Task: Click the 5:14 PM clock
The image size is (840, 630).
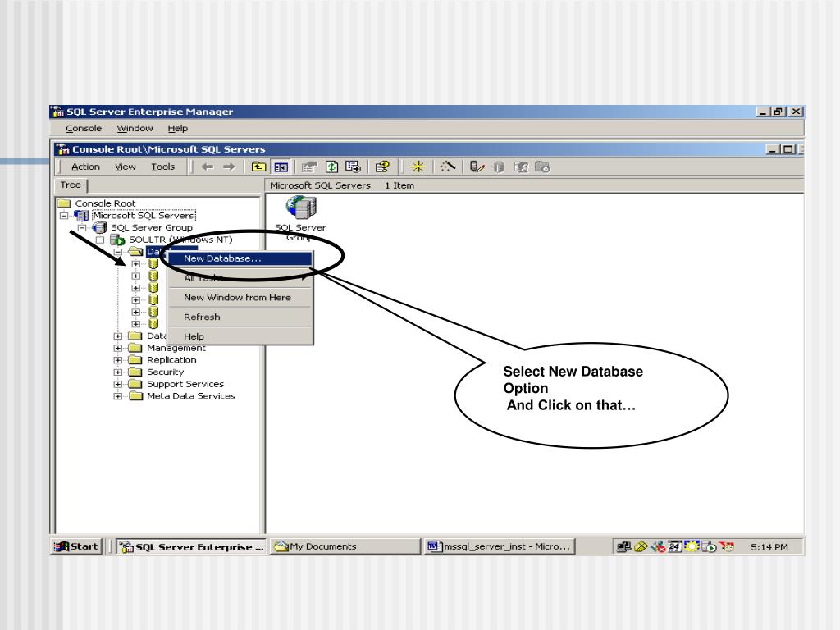Action: click(769, 547)
